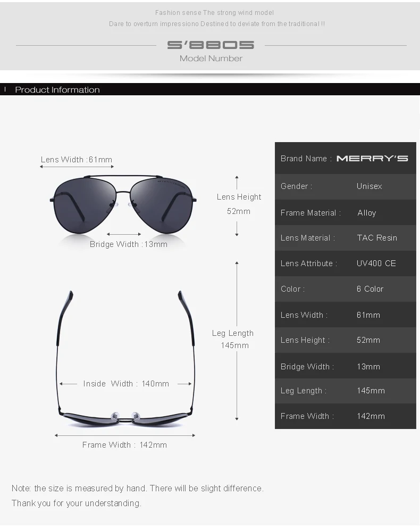
Task: Click the 'Frame Width :' table row label
Action: coord(307,416)
